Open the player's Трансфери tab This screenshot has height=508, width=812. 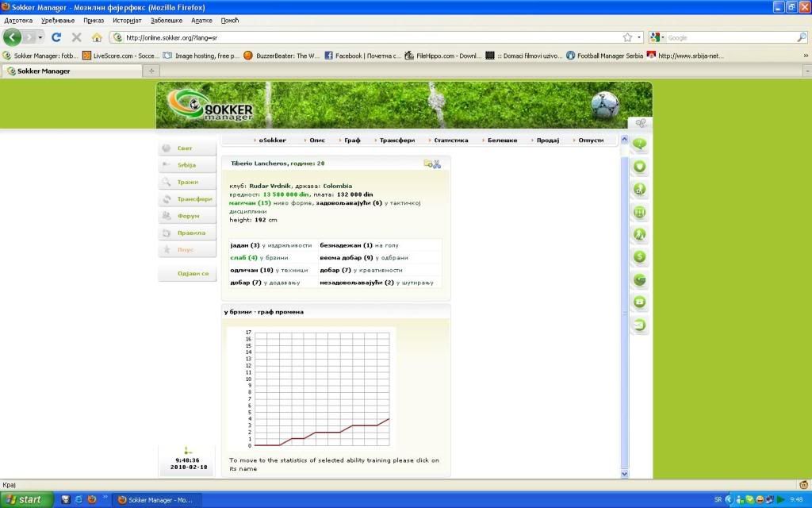pos(396,140)
